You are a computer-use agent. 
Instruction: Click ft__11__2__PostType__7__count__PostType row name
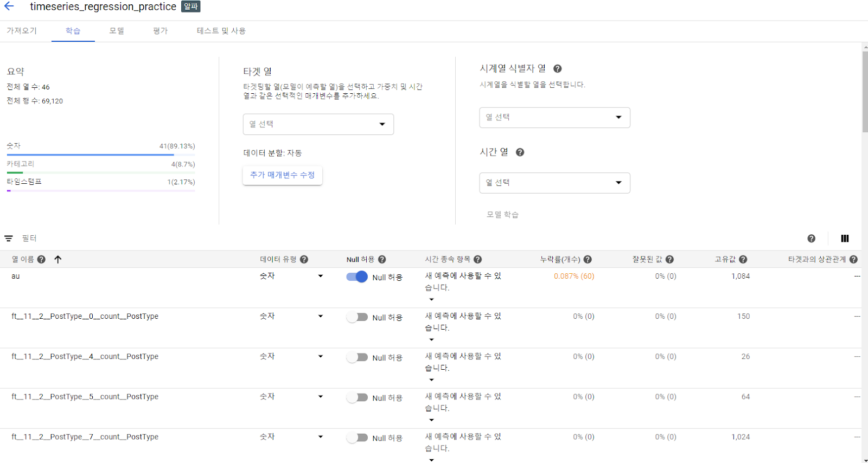click(85, 437)
